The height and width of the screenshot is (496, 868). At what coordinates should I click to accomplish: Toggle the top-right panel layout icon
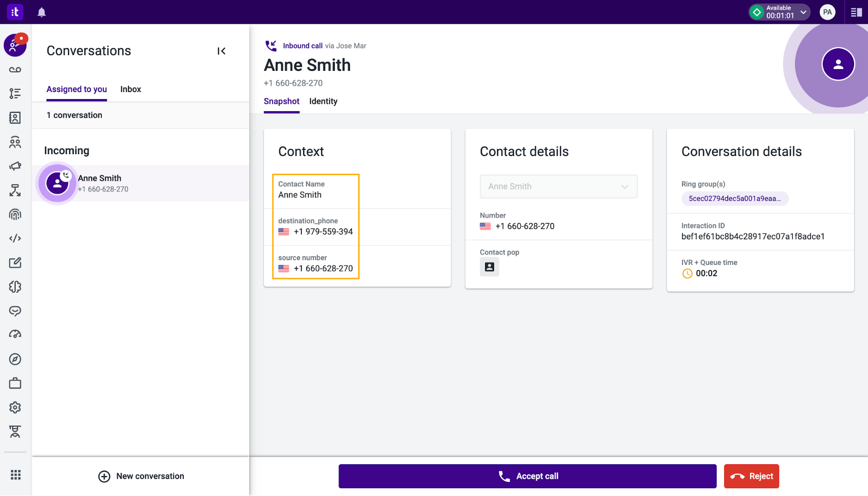click(x=856, y=12)
